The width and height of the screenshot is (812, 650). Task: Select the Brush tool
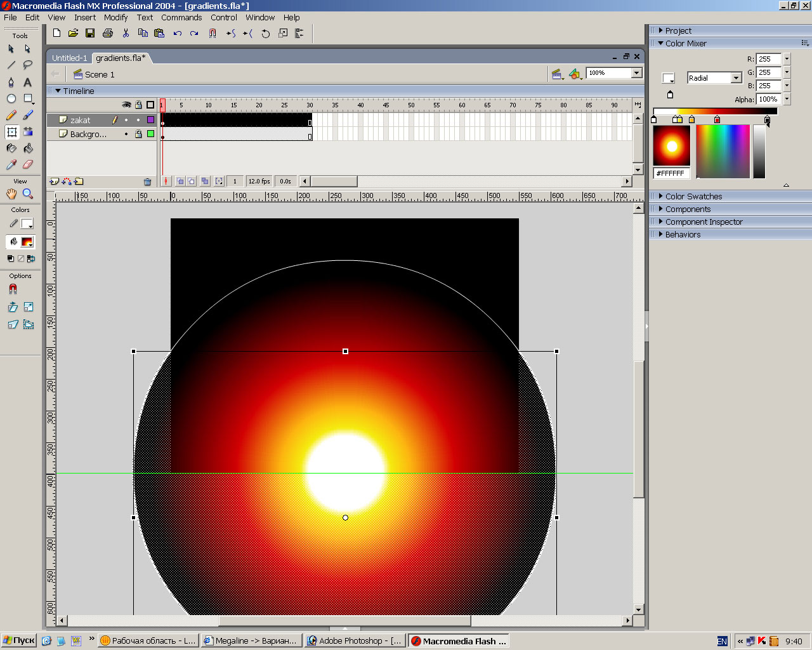(x=28, y=115)
